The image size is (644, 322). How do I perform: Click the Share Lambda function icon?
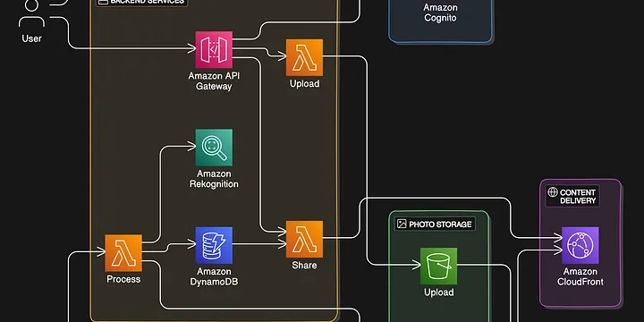[x=304, y=240]
